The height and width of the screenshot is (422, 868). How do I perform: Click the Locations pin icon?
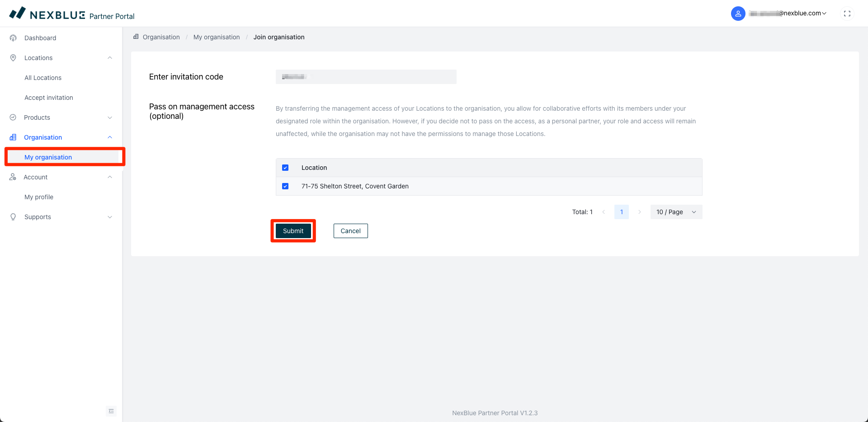(x=13, y=58)
